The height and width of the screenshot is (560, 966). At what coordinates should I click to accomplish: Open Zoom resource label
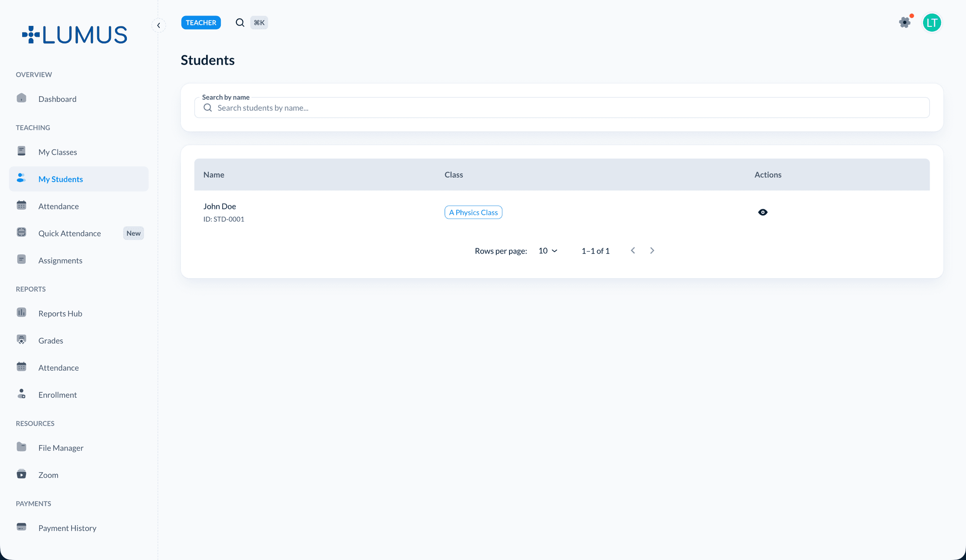click(49, 475)
